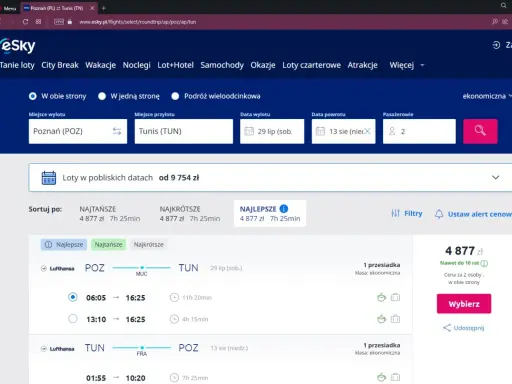The height and width of the screenshot is (384, 512).
Task: Edit the Poznań (POZ) departure field
Action: point(78,131)
